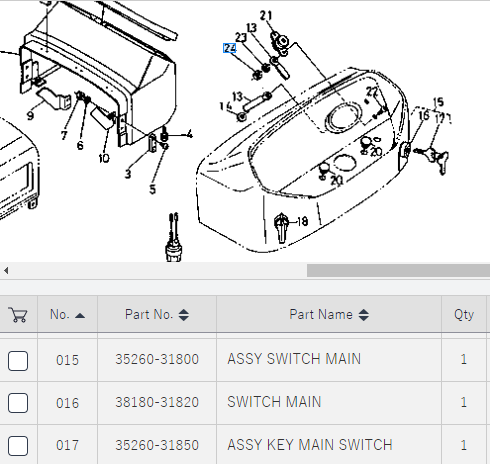Sort by the Part No. column header
This screenshot has width=490, height=464.
157,314
